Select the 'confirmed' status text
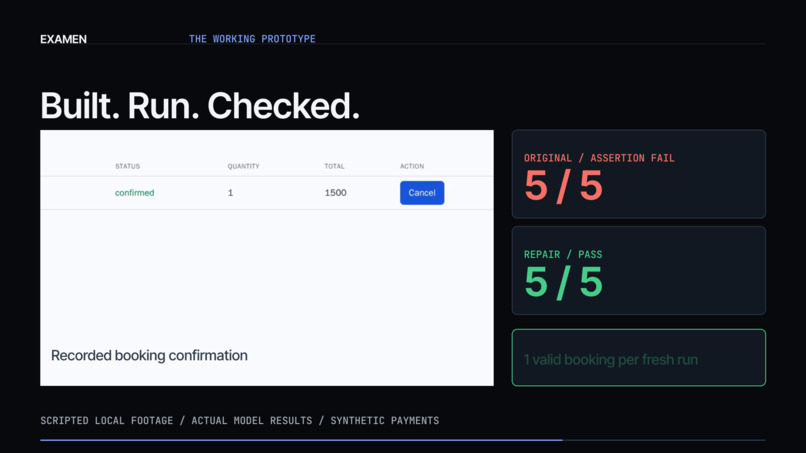Screen dimensions: 806x453 point(135,193)
